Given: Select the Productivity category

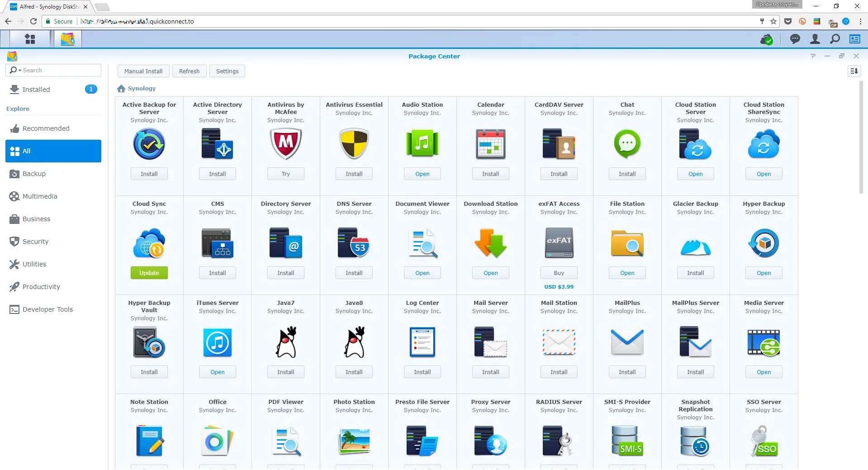Looking at the screenshot, I should (x=53, y=287).
